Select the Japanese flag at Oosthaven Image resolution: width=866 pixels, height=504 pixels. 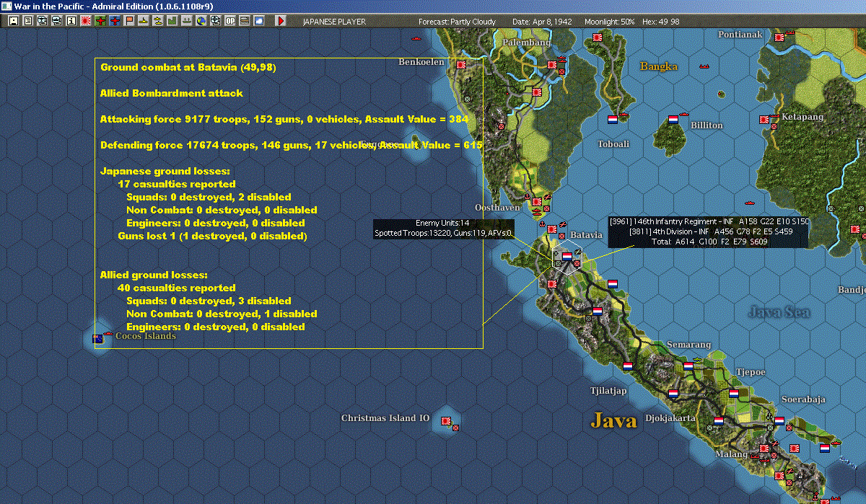pyautogui.click(x=536, y=202)
